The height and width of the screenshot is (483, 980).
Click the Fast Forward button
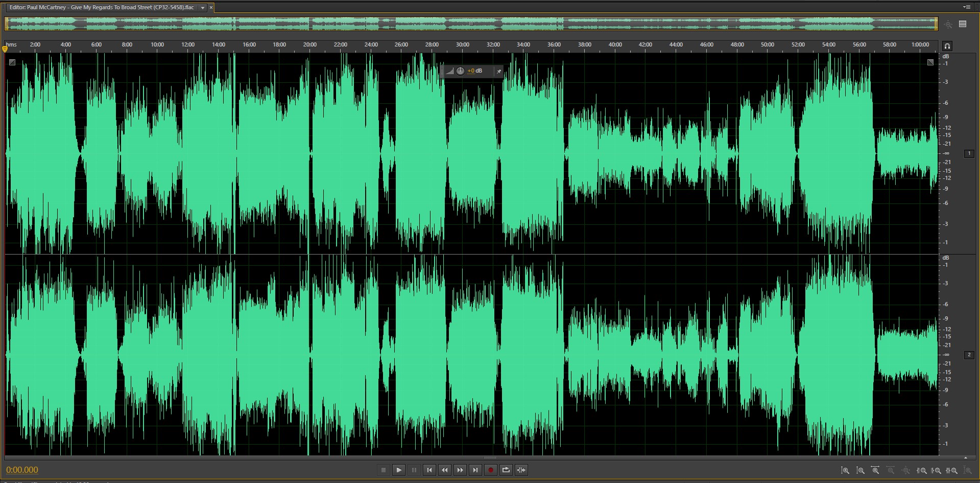(460, 470)
